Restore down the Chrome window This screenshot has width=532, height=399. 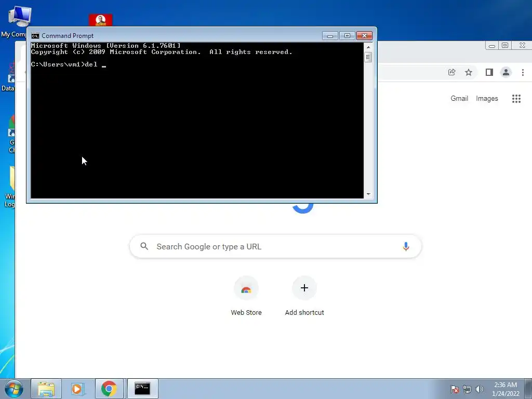point(505,46)
